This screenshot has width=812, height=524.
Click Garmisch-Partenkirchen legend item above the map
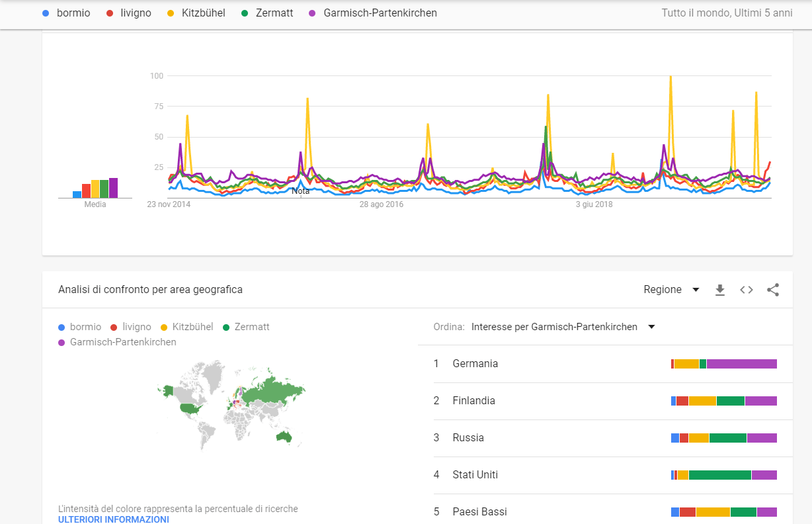pos(117,342)
